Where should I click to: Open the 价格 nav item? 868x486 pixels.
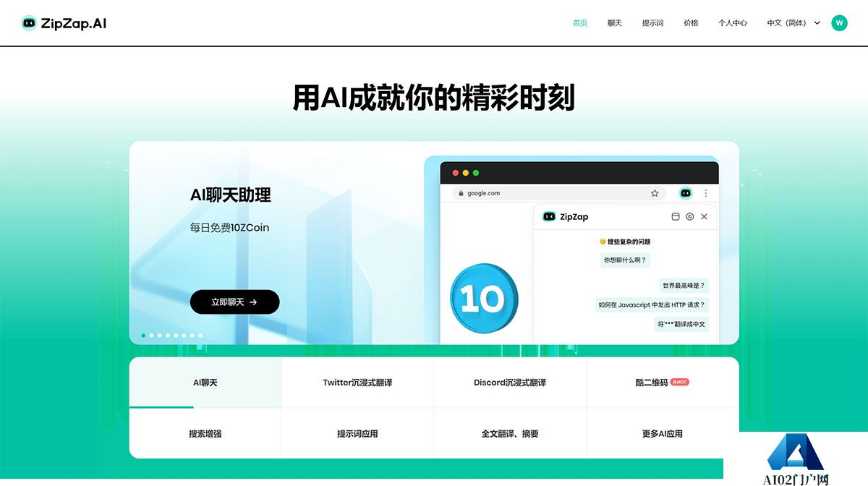[691, 23]
